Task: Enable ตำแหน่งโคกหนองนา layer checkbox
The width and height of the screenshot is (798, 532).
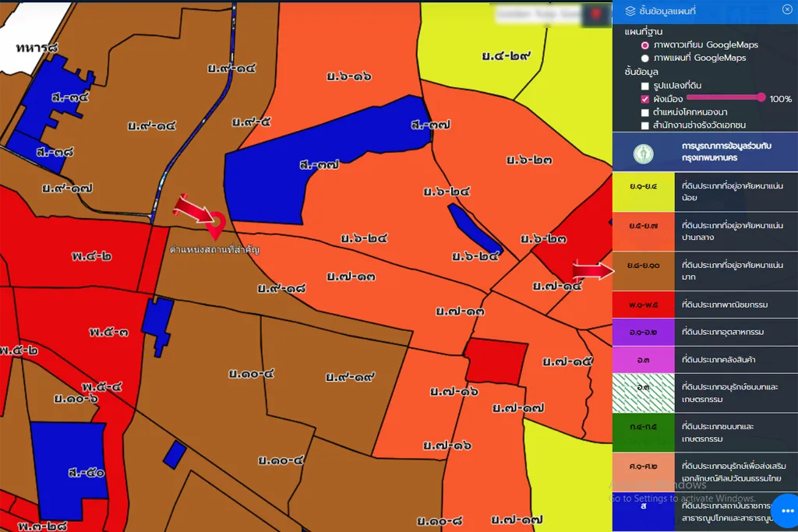Action: [644, 112]
